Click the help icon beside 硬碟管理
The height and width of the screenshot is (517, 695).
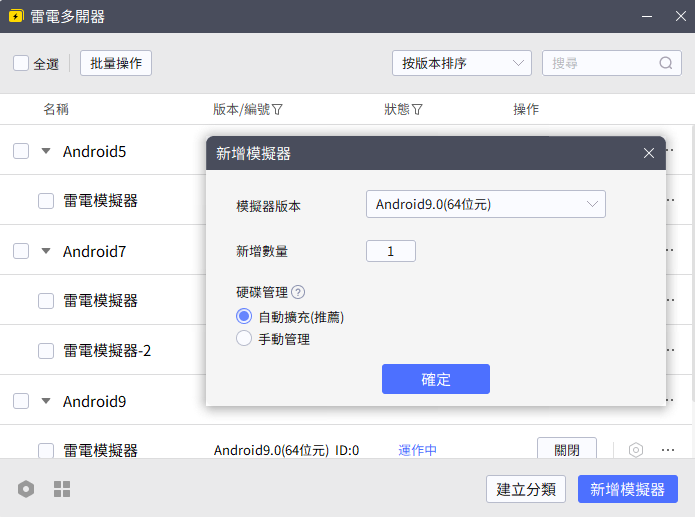coord(298,292)
